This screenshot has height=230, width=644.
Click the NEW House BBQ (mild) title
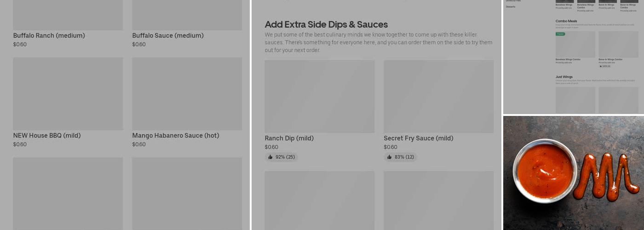pyautogui.click(x=47, y=135)
